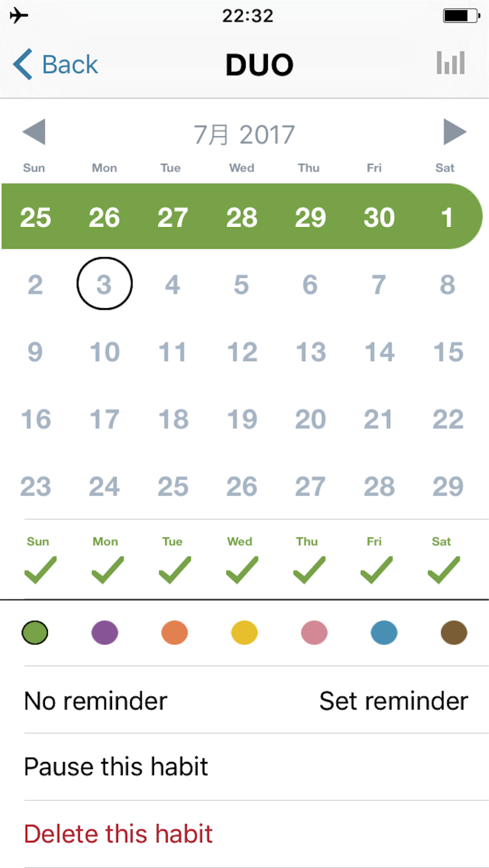Select date 30 in green completed row

379,217
